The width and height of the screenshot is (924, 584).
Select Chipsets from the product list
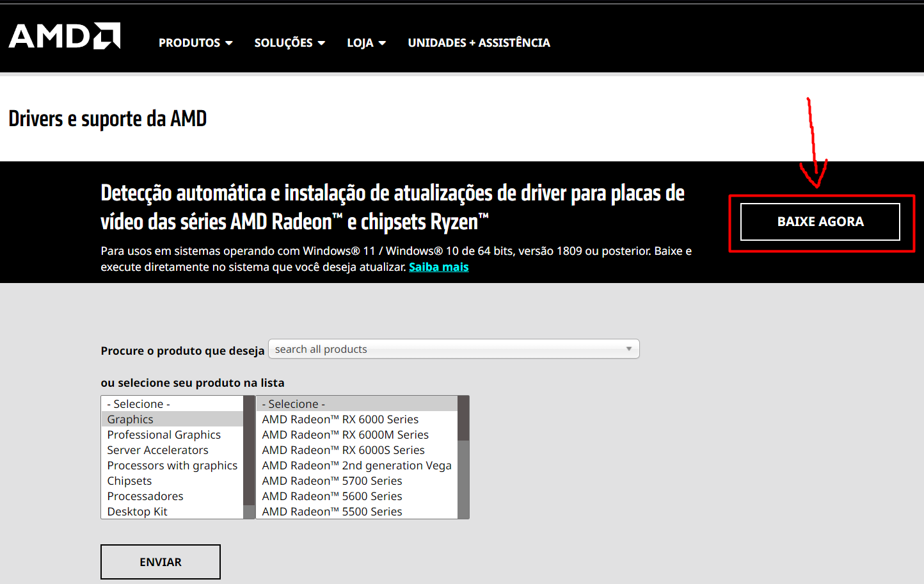pos(172,481)
